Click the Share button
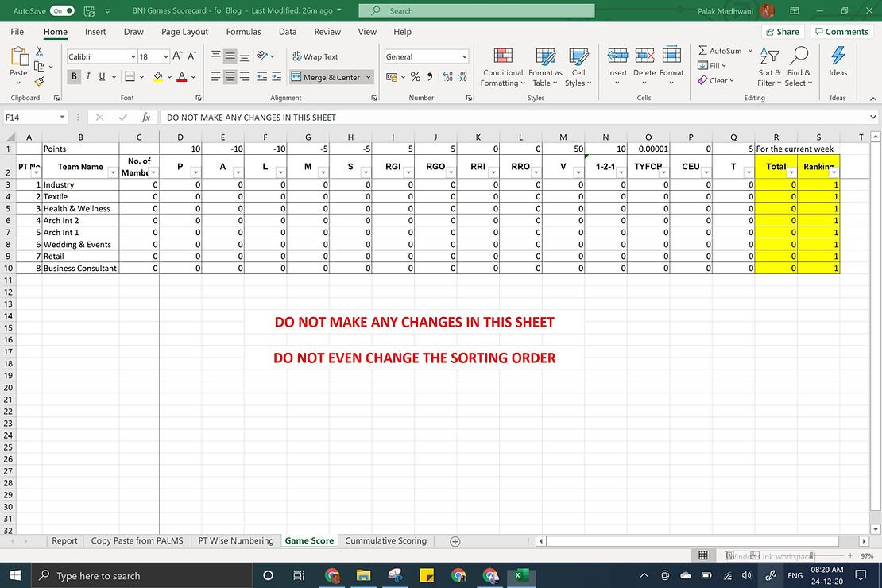882x588 pixels. [x=782, y=32]
